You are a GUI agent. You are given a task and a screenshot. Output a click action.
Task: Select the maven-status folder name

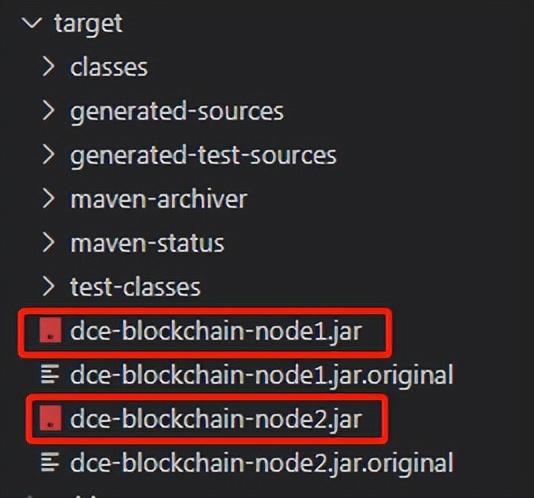[147, 243]
